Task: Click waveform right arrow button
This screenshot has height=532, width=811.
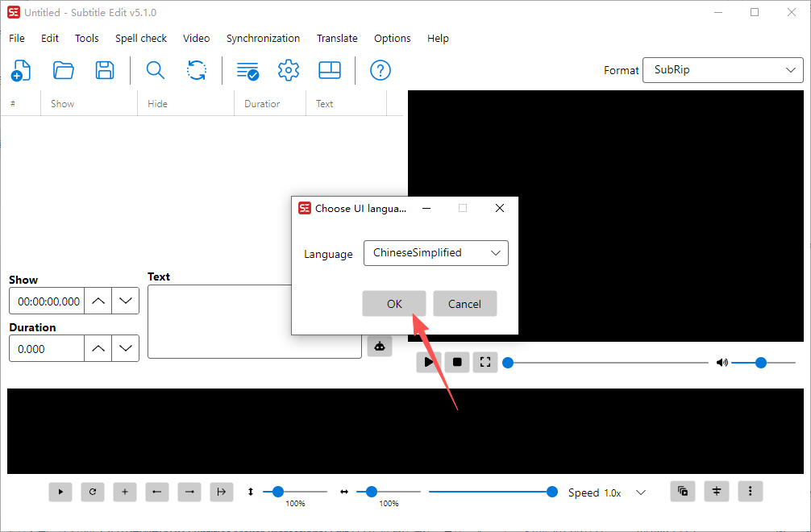Action: [x=189, y=492]
